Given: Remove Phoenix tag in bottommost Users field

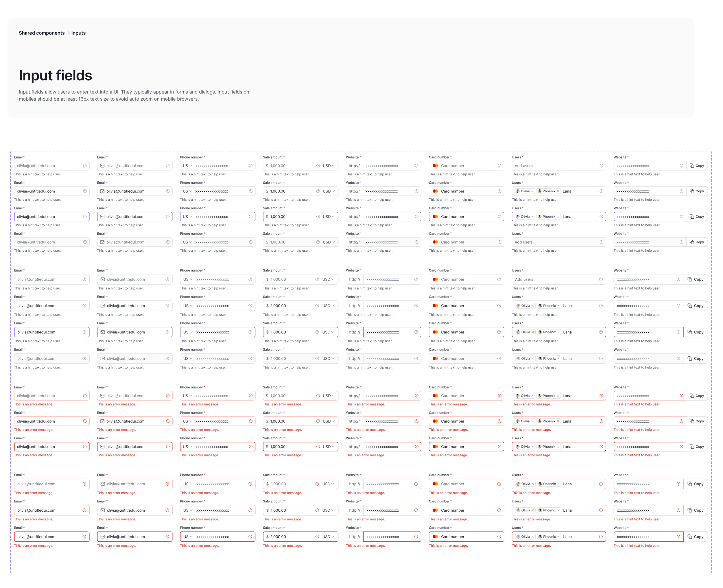Looking at the screenshot, I should [558, 537].
